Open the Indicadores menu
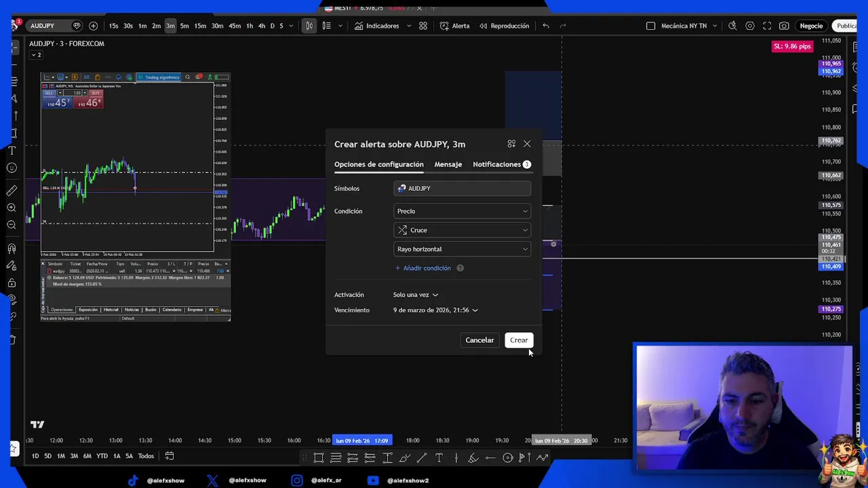 pos(377,26)
